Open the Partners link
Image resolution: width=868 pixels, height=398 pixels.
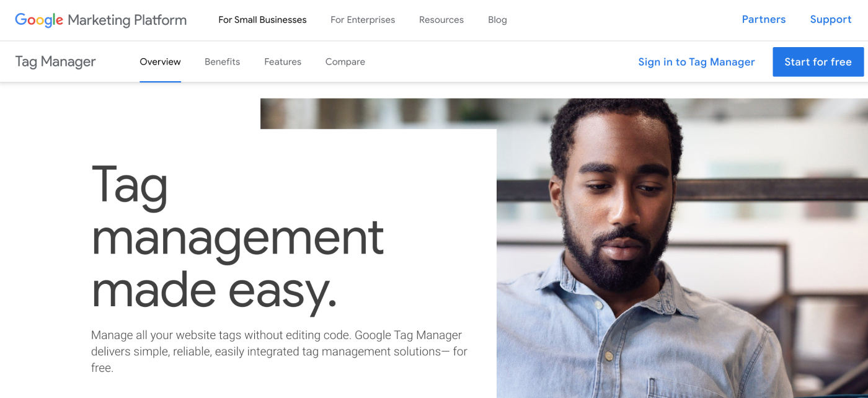[764, 19]
